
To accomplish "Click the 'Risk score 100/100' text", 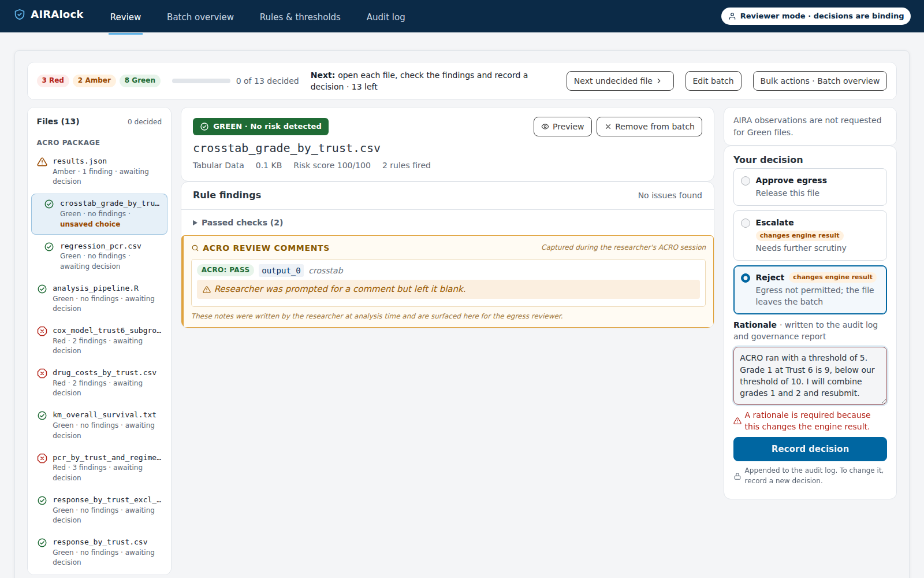I will click(x=332, y=165).
